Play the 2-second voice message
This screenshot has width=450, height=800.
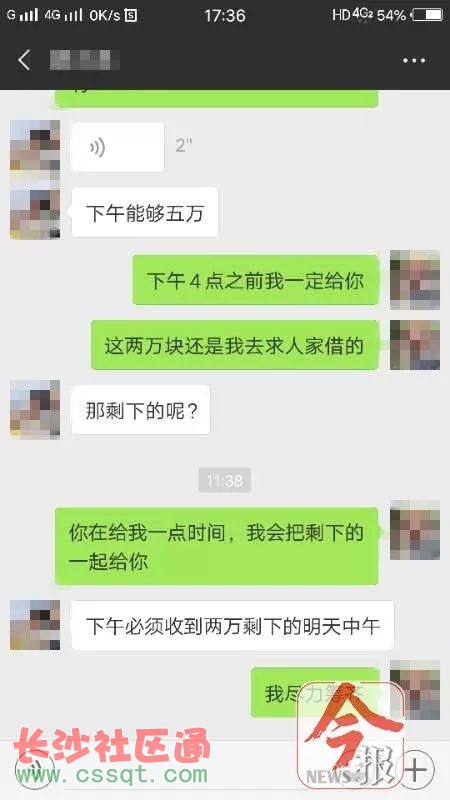coord(118,147)
